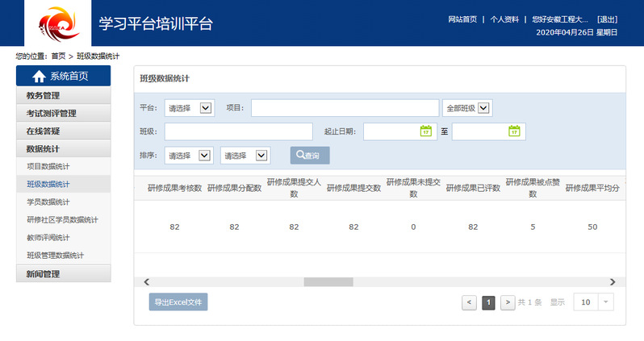This screenshot has width=644, height=341.
Task: Click the platform logo in header
Action: [53, 23]
